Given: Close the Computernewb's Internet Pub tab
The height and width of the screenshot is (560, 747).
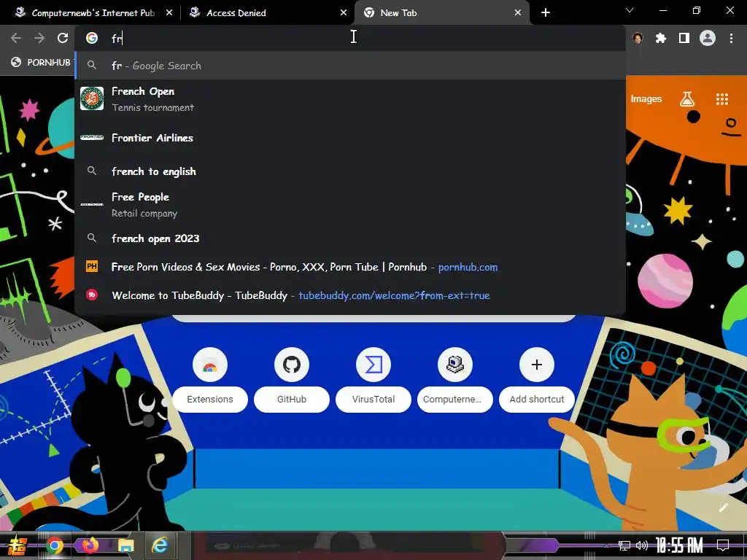Looking at the screenshot, I should click(169, 13).
